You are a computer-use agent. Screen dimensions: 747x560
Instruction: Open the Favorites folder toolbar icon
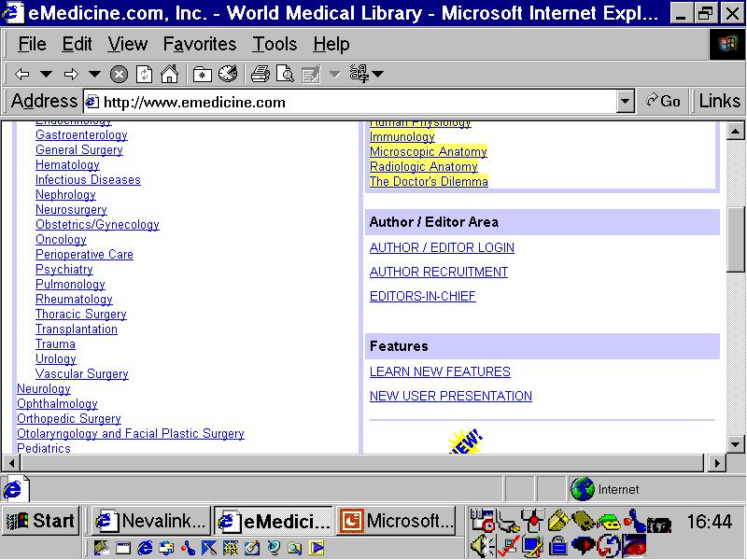202,75
